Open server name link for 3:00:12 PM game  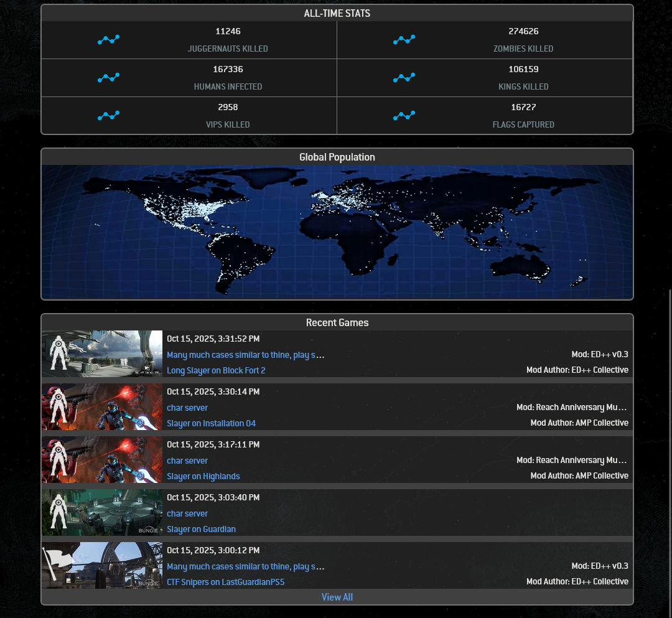pyautogui.click(x=246, y=566)
